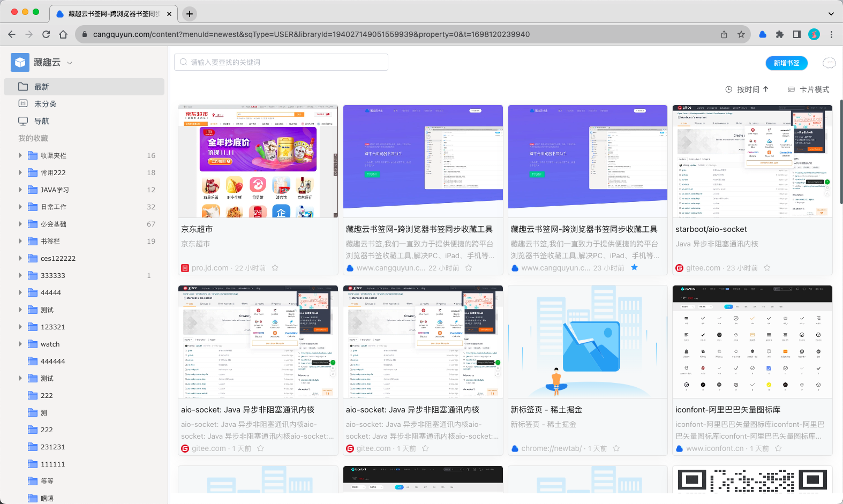Click the 藏趣云 cube logo icon

[x=20, y=63]
